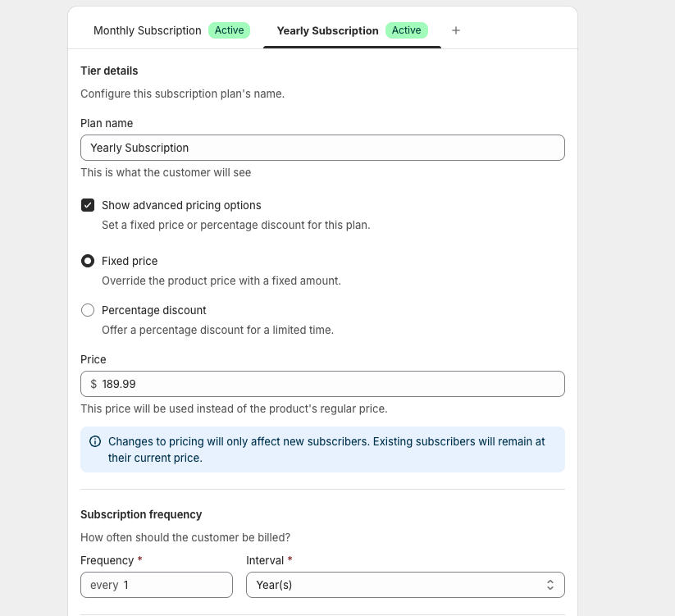
Task: Select the Yearly Subscription tab
Action: (x=327, y=30)
